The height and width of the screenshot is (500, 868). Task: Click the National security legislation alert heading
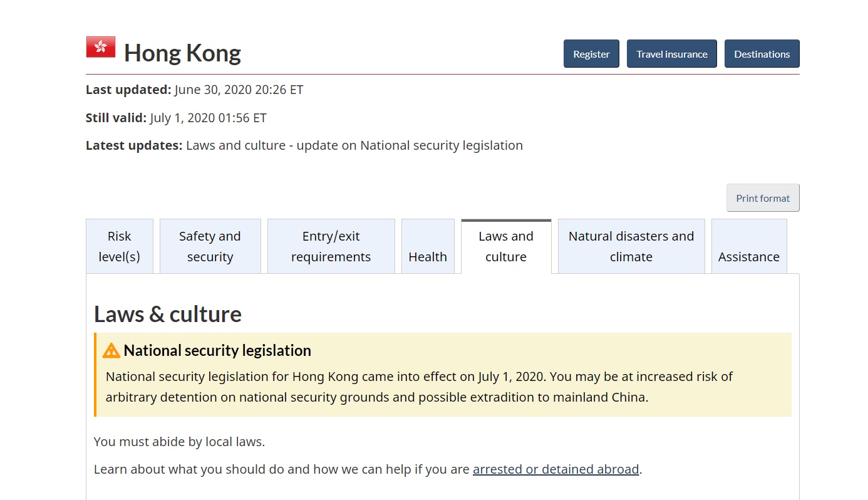tap(217, 350)
